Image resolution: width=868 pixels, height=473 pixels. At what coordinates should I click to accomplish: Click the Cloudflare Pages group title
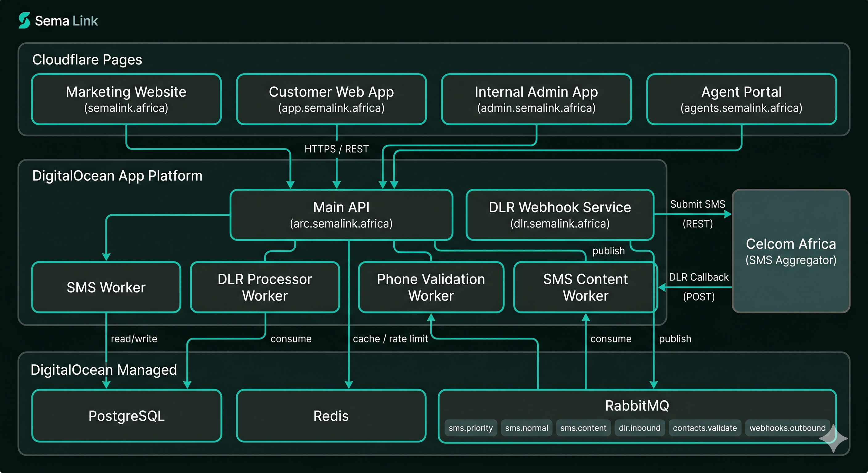[87, 60]
